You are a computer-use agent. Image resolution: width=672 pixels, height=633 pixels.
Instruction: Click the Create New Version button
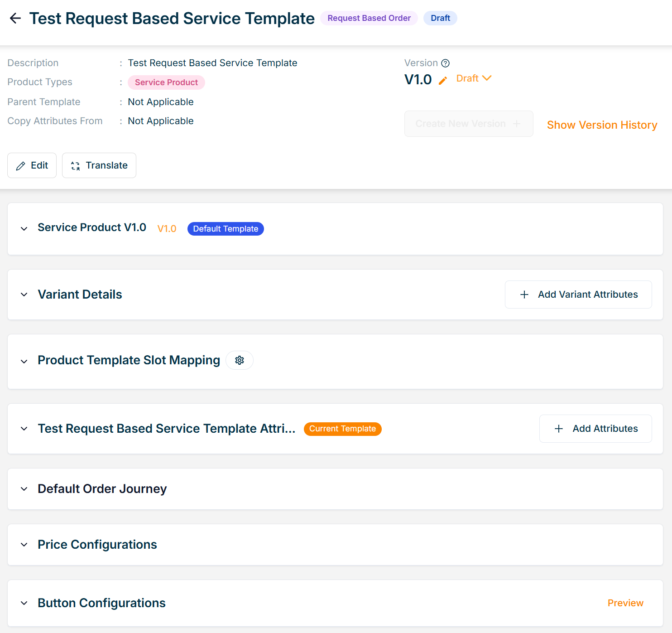[468, 124]
